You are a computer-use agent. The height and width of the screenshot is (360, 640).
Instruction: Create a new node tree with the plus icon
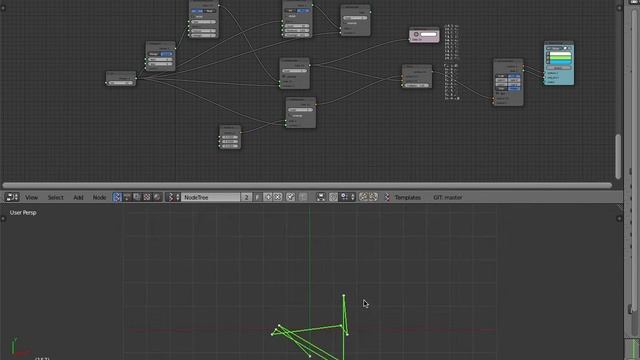(268, 197)
